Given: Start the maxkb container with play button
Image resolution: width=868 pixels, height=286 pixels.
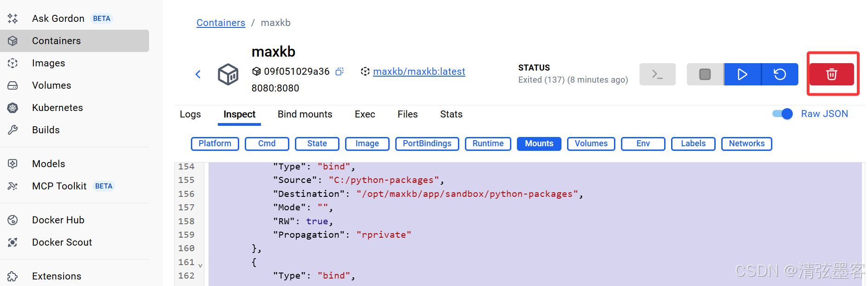Looking at the screenshot, I should coord(742,74).
